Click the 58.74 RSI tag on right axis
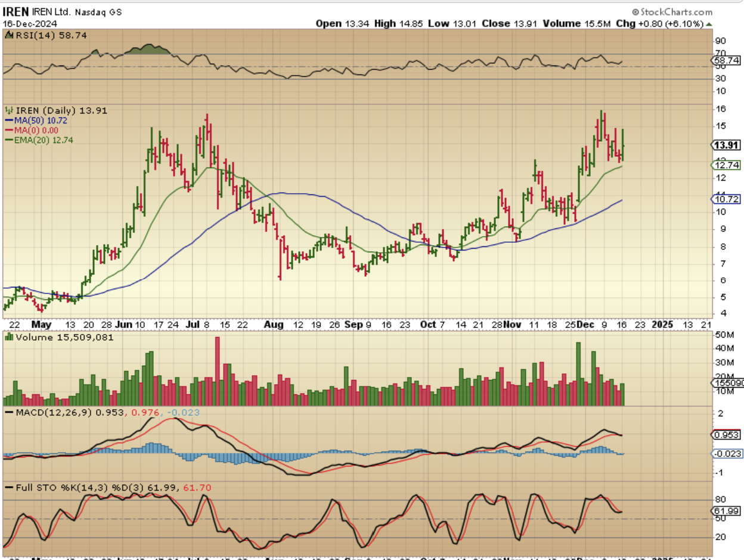Viewport: 744px width, 560px height. pyautogui.click(x=727, y=60)
